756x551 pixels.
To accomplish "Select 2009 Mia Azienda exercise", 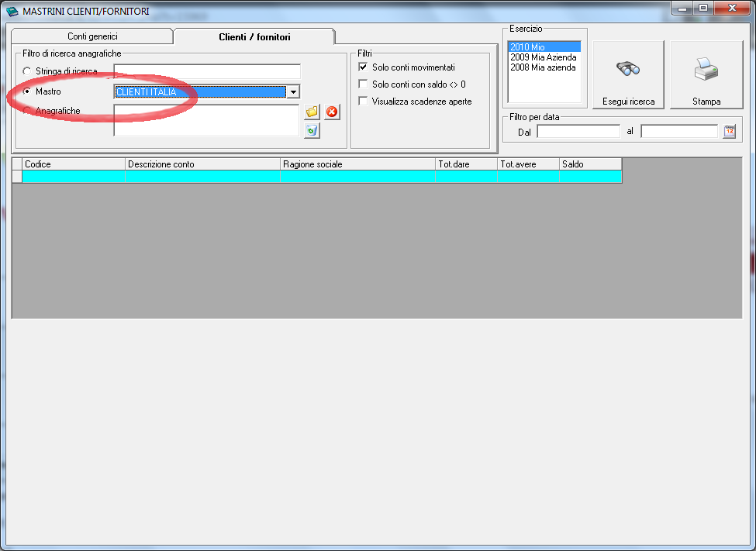I will coord(544,57).
